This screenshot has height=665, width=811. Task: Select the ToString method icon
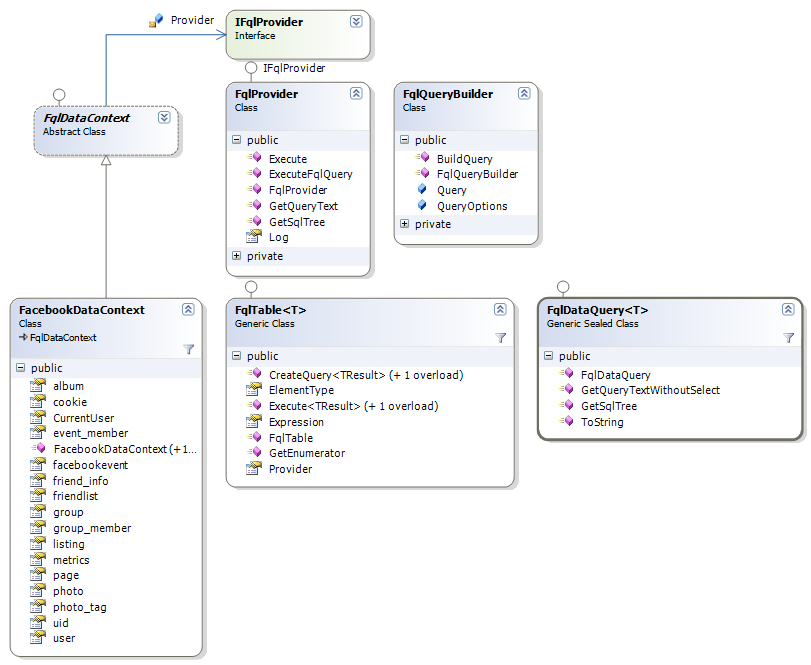[566, 421]
